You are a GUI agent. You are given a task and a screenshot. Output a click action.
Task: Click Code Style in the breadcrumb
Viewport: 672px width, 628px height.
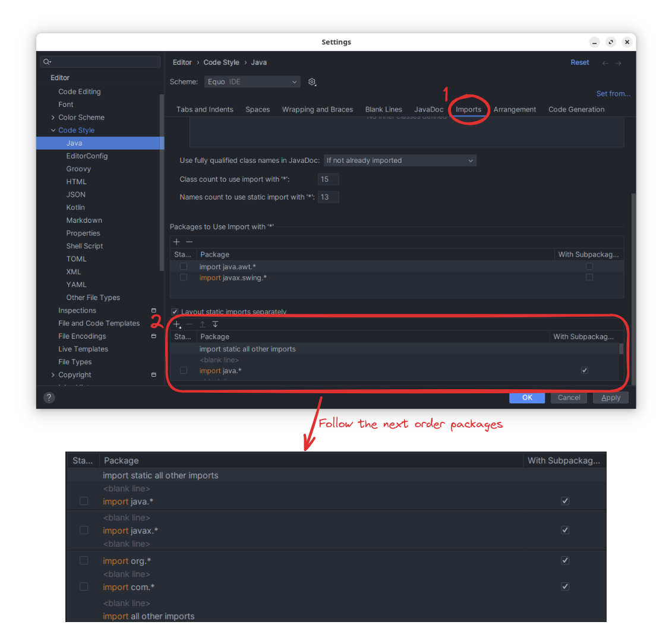click(x=221, y=62)
